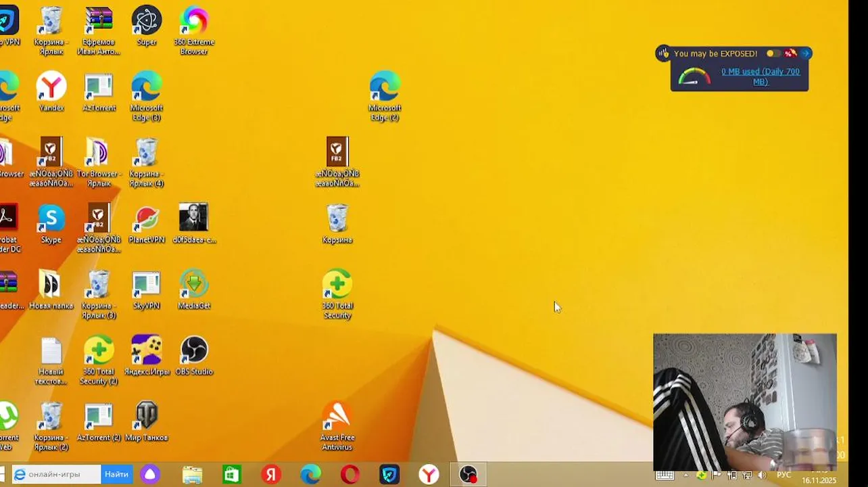
Task: Toggle the VPN widget protection switch
Action: pyautogui.click(x=773, y=53)
